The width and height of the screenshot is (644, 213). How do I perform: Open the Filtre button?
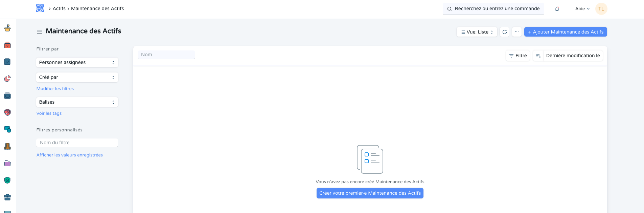(x=518, y=56)
